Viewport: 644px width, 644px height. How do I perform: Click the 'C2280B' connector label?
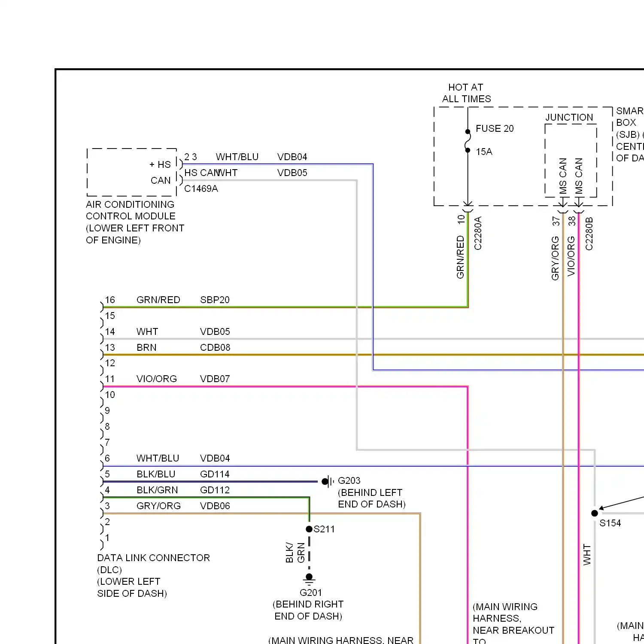[589, 234]
